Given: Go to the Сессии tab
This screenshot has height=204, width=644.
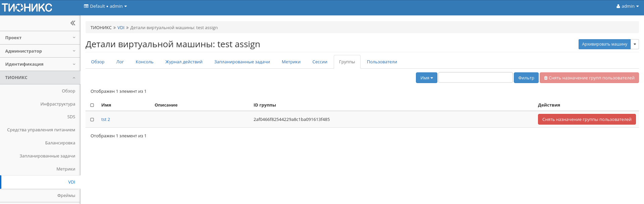Looking at the screenshot, I should click(x=320, y=62).
